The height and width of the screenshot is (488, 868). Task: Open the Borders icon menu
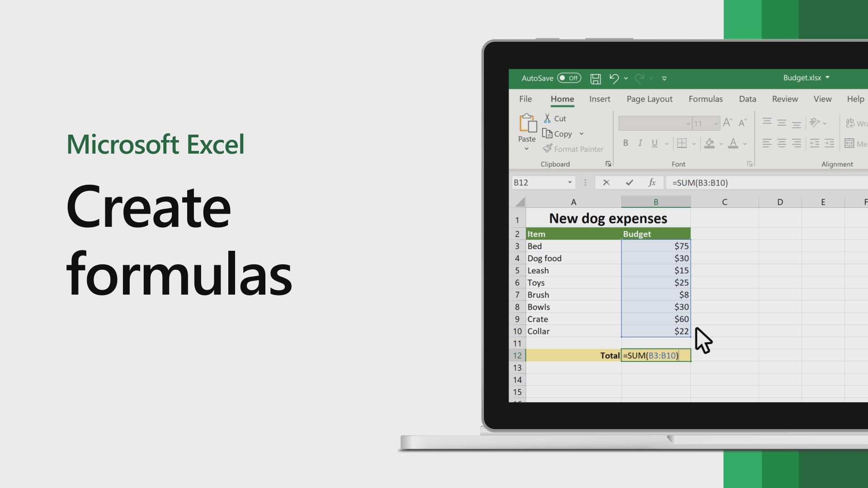[x=693, y=143]
